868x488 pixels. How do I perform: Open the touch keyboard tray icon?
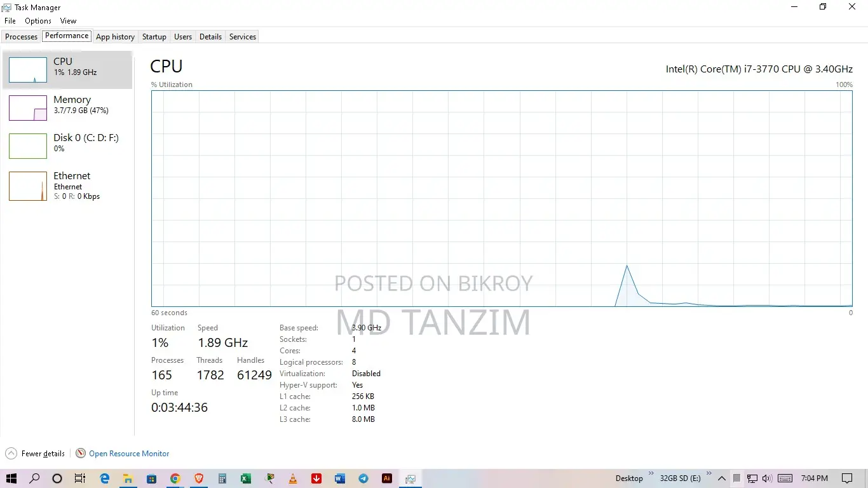pos(785,478)
